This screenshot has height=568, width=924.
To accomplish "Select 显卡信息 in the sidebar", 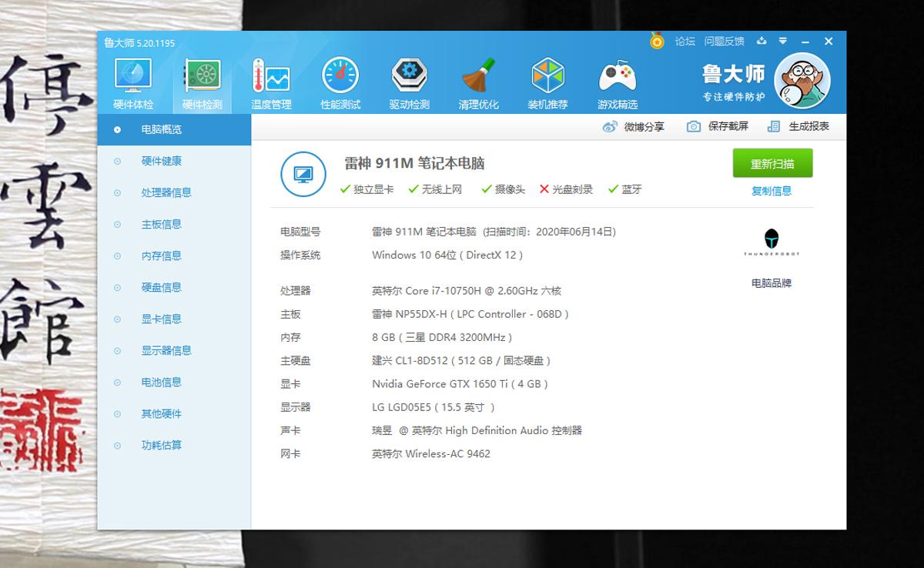I will (174, 319).
